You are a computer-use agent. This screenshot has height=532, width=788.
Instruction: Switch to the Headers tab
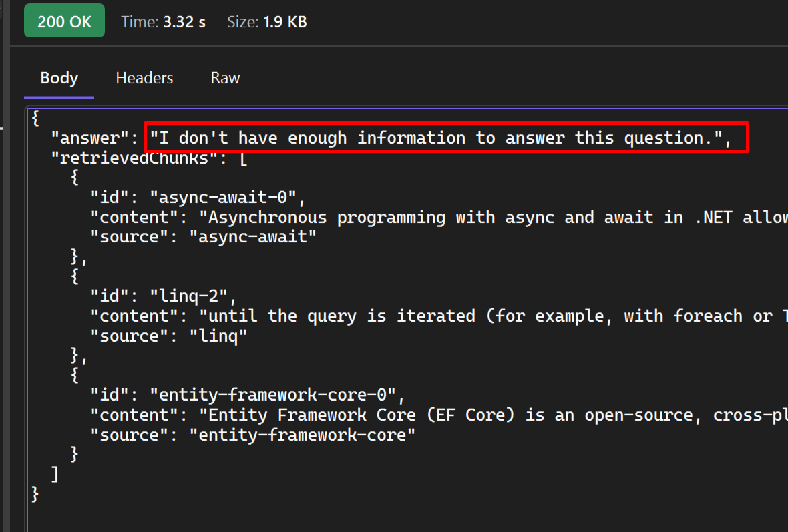[144, 78]
